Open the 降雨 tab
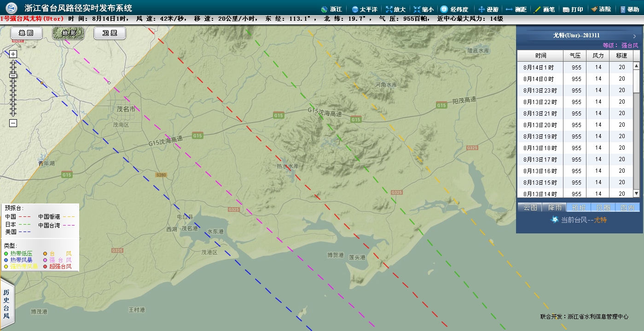 [x=554, y=208]
